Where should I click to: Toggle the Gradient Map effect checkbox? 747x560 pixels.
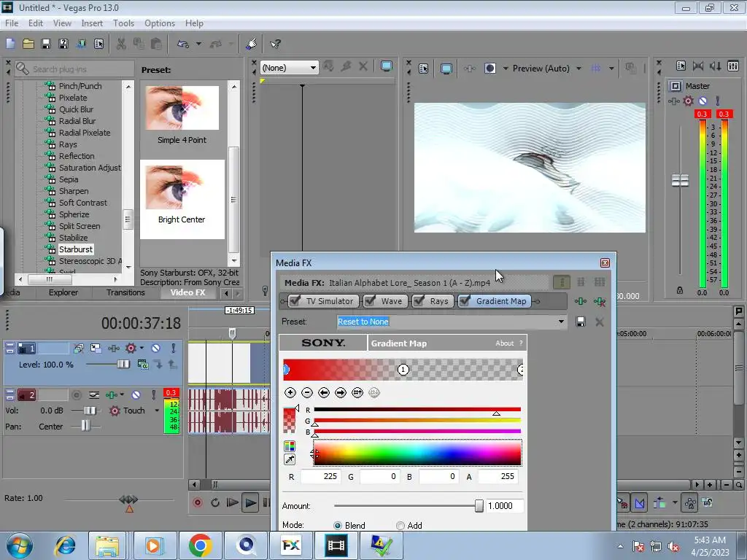click(x=465, y=301)
